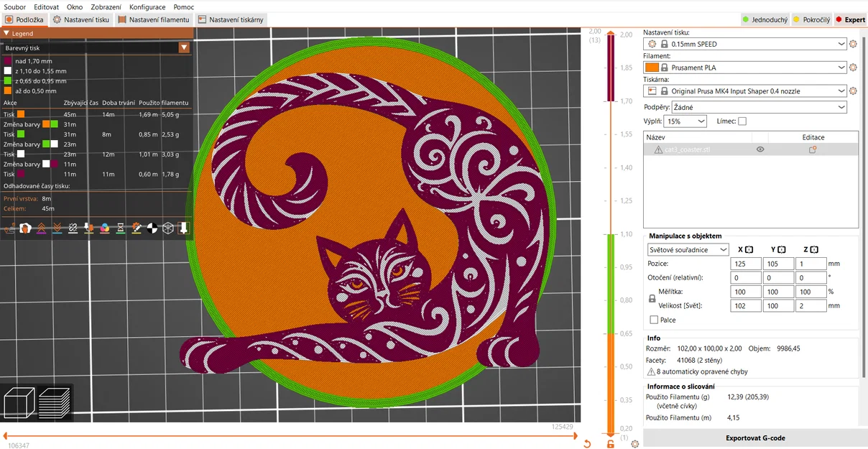
Task: Click the Pozice X input field
Action: [746, 264]
